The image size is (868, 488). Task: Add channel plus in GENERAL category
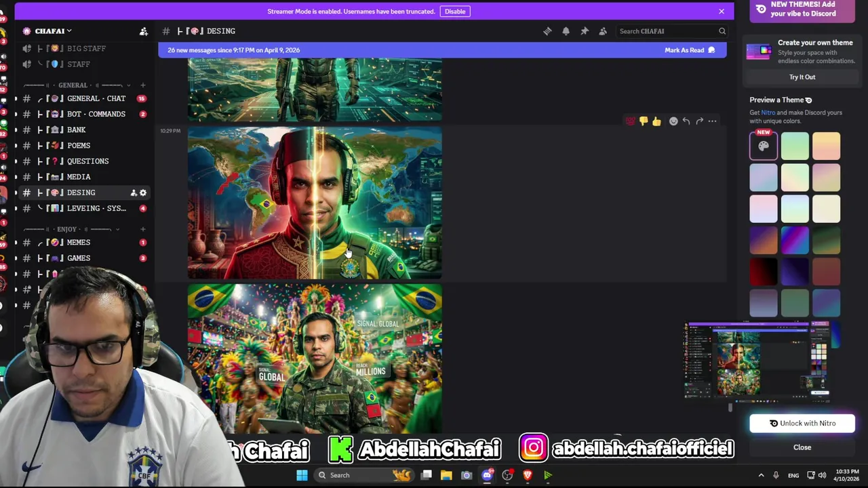click(x=142, y=85)
